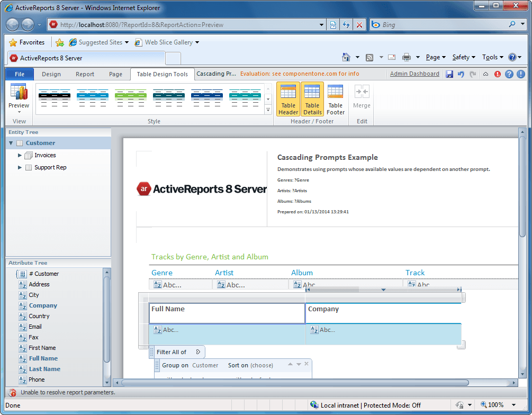Click the red error indicator icon

pos(498,74)
